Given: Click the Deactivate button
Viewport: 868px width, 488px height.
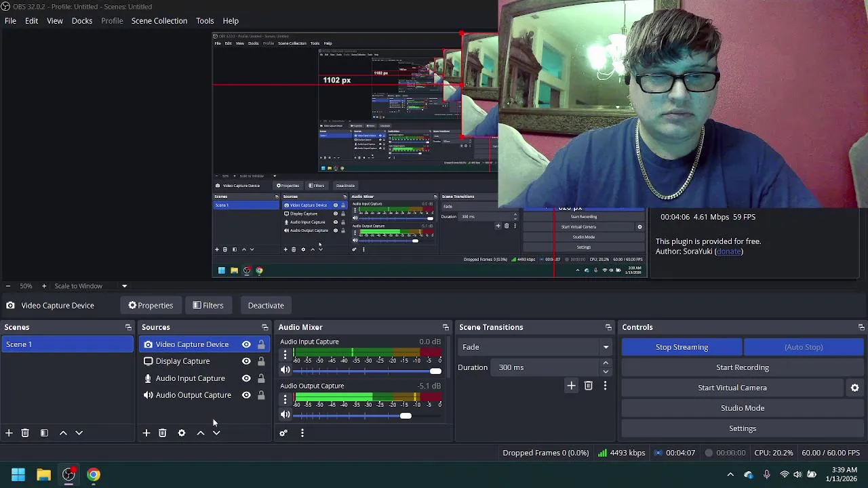Looking at the screenshot, I should tap(266, 306).
